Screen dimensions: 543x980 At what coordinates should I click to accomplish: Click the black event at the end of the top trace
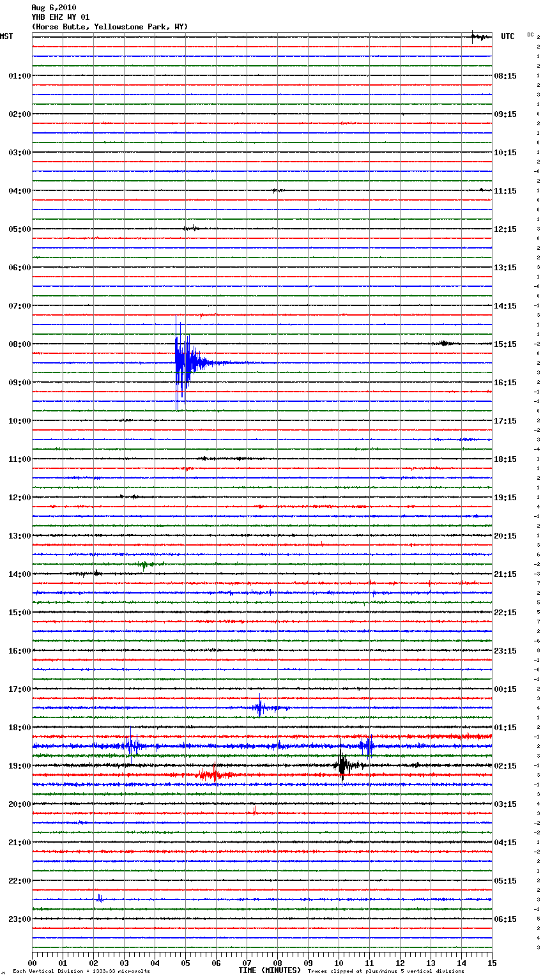click(480, 36)
